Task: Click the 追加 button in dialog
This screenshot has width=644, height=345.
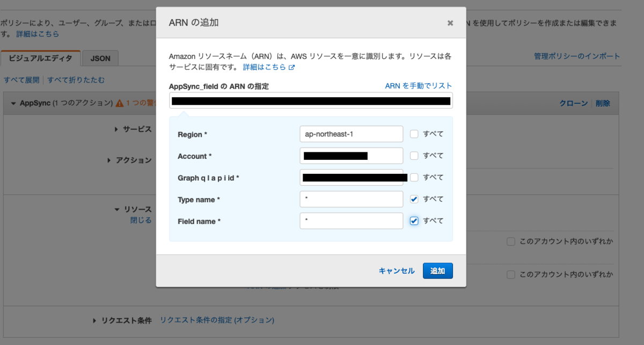Action: click(x=437, y=271)
